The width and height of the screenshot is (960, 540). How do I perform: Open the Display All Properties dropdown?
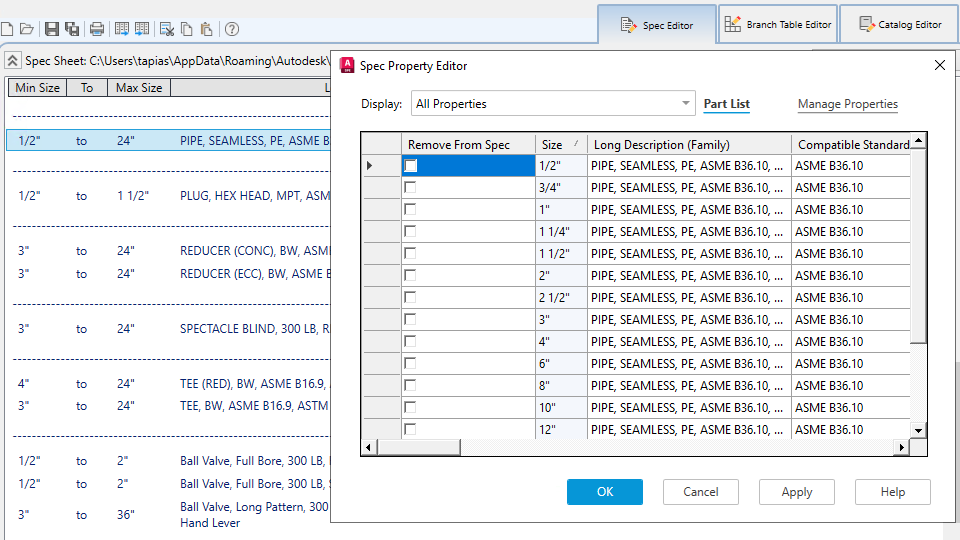tap(553, 103)
